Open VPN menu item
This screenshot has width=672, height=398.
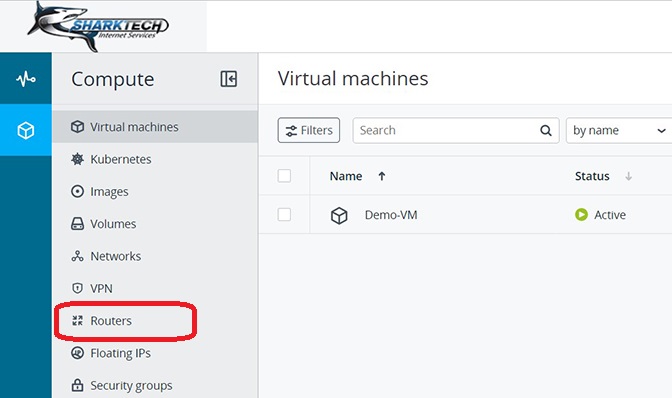155,288
